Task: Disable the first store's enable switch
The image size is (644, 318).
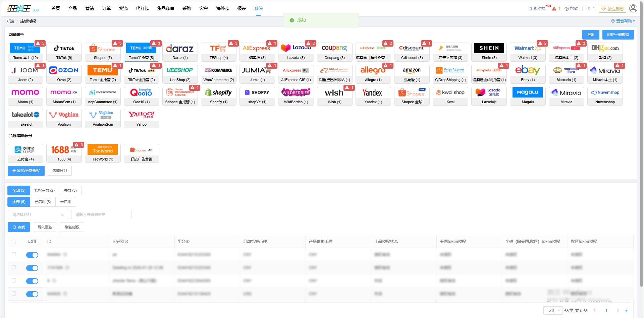Action: 32,255
